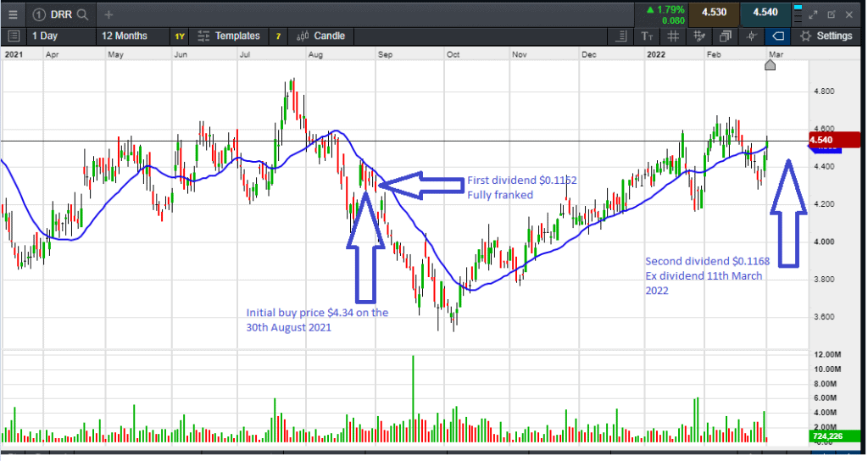Open the Templates menu
Image resolution: width=868 pixels, height=461 pixels.
click(229, 36)
